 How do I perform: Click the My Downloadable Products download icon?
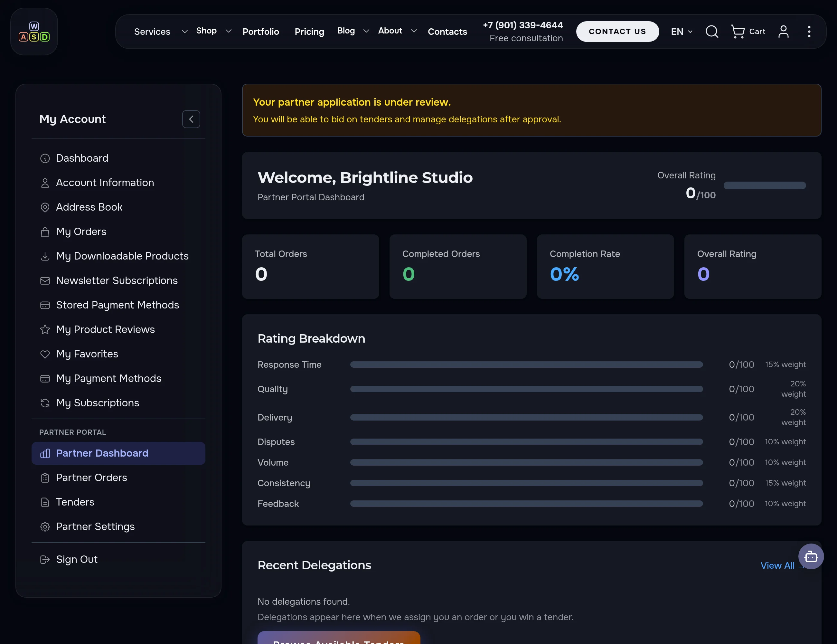pyautogui.click(x=45, y=256)
